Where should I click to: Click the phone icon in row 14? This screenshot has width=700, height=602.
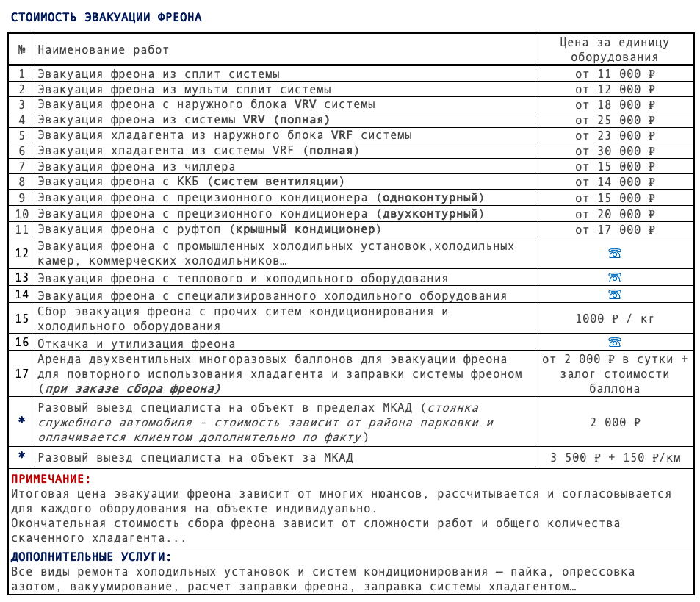(x=614, y=294)
